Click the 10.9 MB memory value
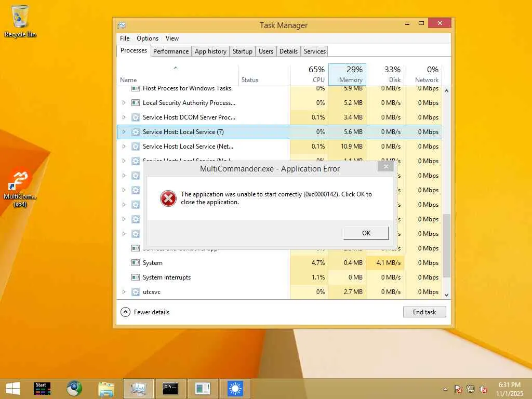The height and width of the screenshot is (399, 532). click(x=352, y=147)
